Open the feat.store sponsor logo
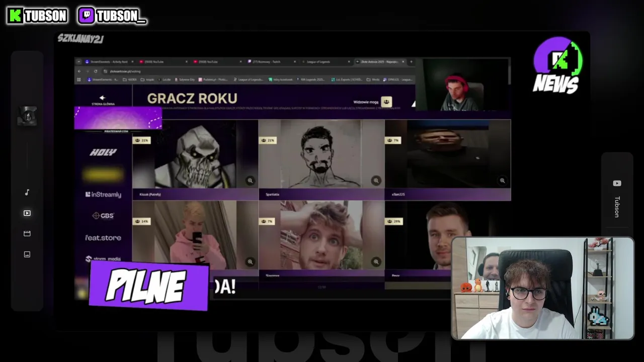 pos(103,238)
